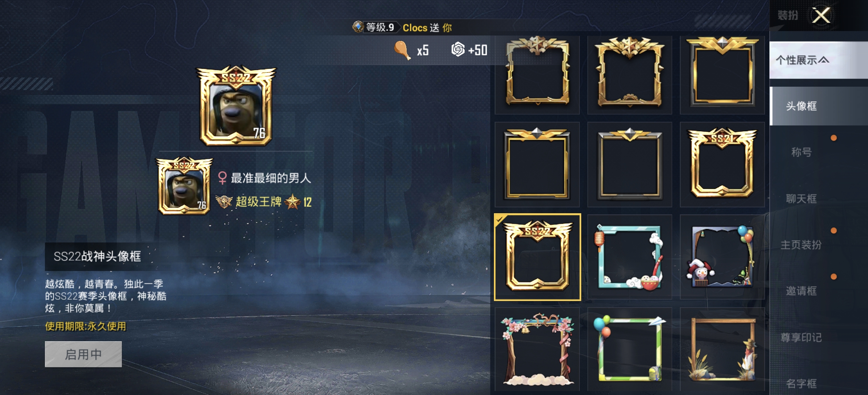Pick the green frame with paper airplane
The width and height of the screenshot is (868, 395).
coord(630,349)
